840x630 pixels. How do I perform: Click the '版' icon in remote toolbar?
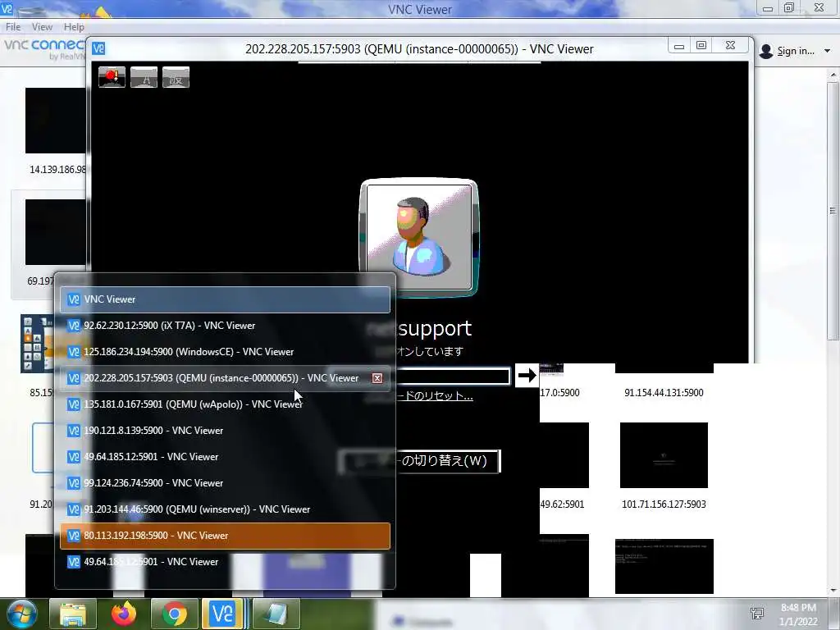[x=176, y=77]
